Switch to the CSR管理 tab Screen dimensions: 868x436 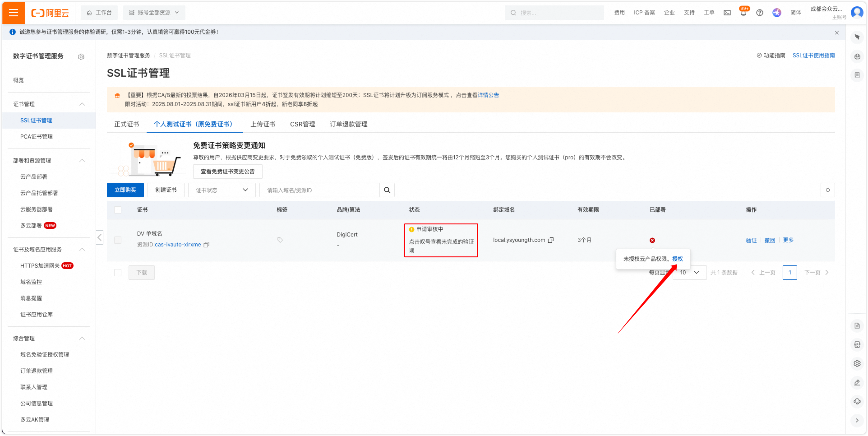click(302, 124)
